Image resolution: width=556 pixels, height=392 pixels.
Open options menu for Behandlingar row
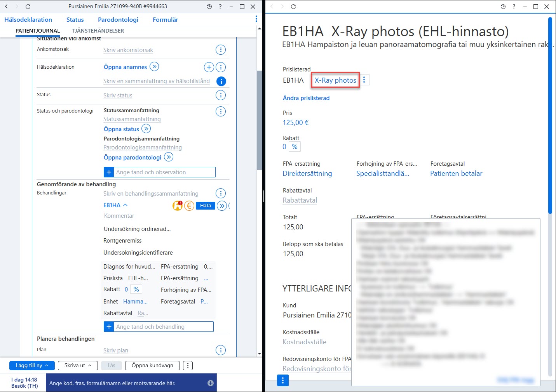[221, 193]
